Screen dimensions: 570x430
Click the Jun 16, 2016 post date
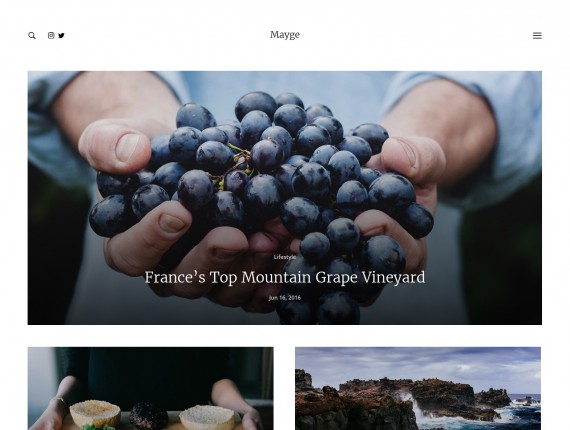(x=285, y=298)
